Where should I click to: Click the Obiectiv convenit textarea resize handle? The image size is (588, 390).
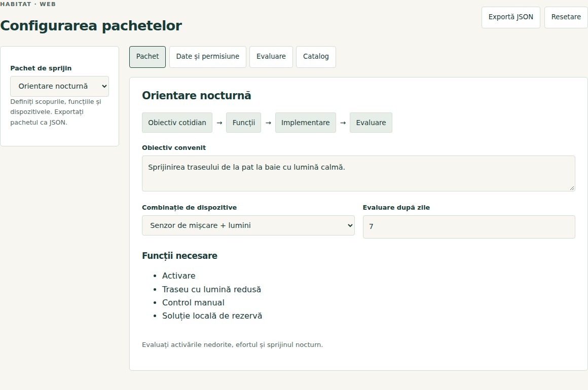tap(572, 188)
